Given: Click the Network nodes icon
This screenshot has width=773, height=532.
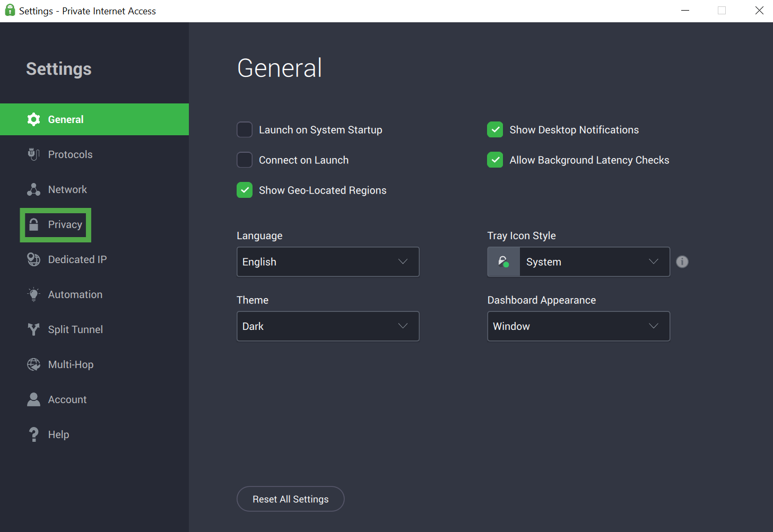Looking at the screenshot, I should click(x=33, y=189).
